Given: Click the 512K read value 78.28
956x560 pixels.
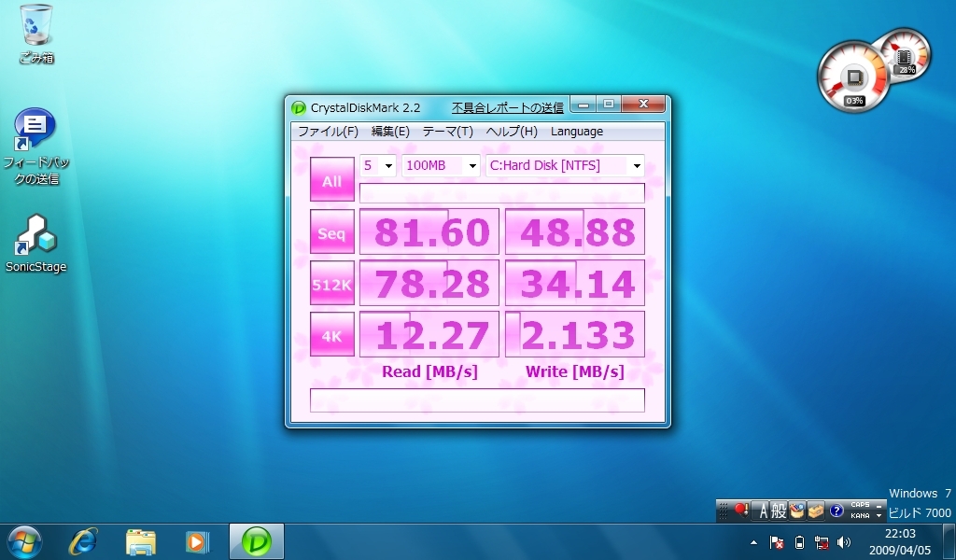Looking at the screenshot, I should [429, 283].
